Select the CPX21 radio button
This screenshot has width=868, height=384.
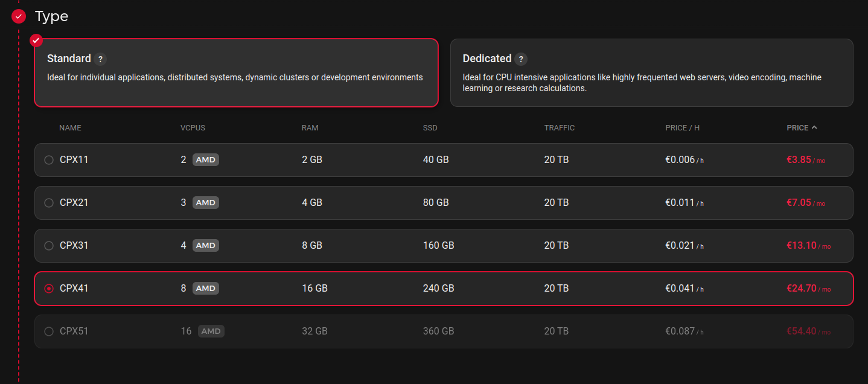pos(49,203)
